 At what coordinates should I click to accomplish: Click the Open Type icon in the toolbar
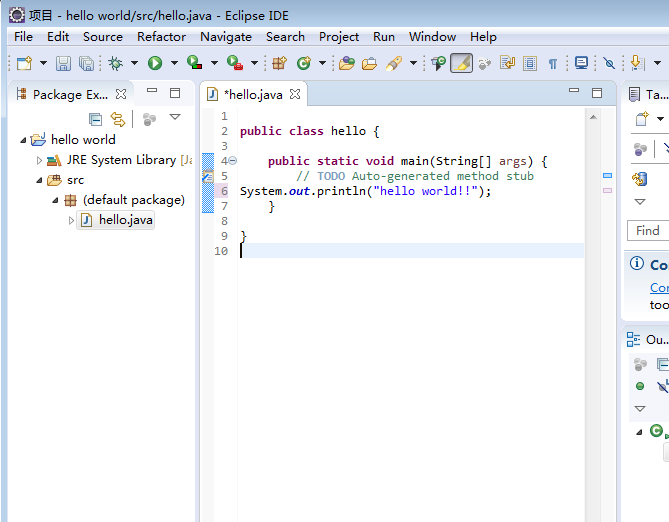point(346,63)
